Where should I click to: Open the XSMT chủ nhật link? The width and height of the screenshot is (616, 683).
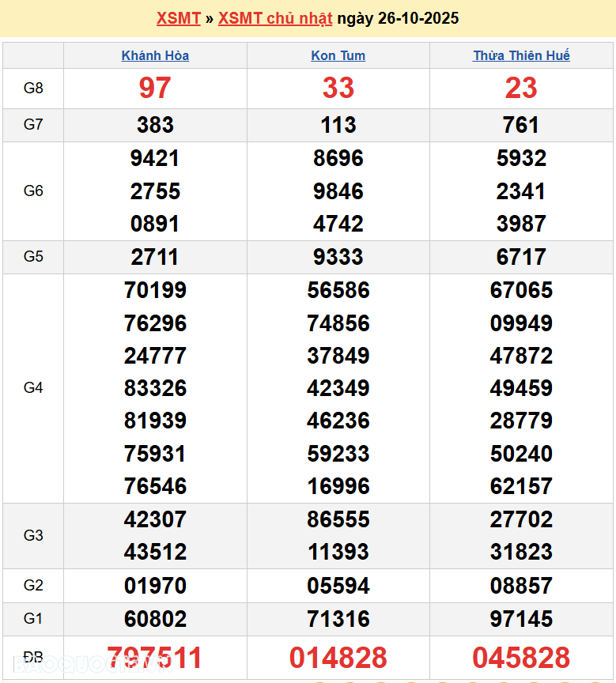(274, 18)
